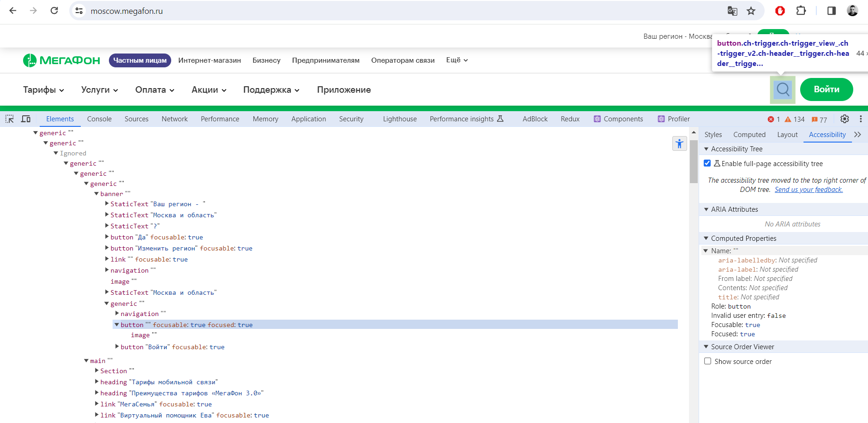
Task: Collapse the Source Order Viewer section
Action: tap(706, 347)
